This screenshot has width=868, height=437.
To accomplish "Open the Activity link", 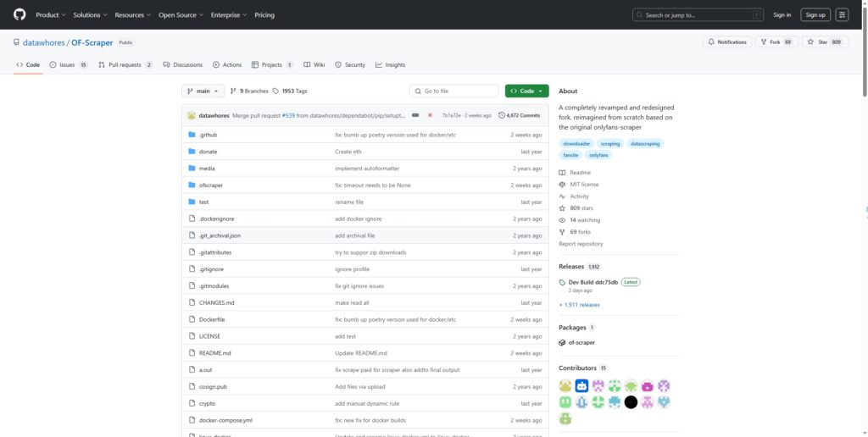I will [574, 196].
